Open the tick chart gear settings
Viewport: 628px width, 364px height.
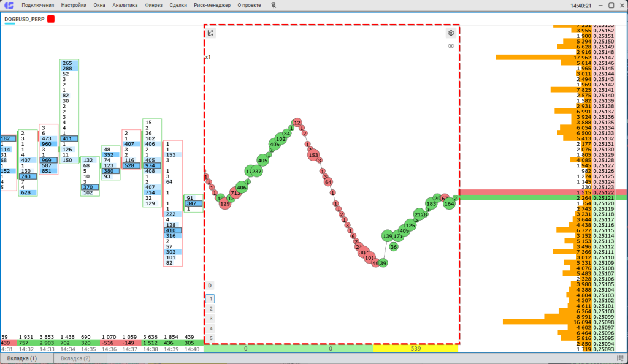451,33
